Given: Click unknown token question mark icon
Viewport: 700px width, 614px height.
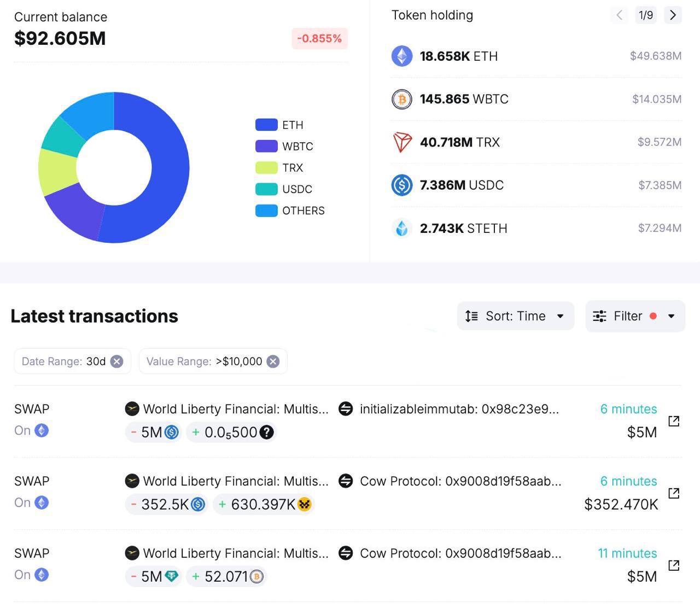Looking at the screenshot, I should [266, 432].
